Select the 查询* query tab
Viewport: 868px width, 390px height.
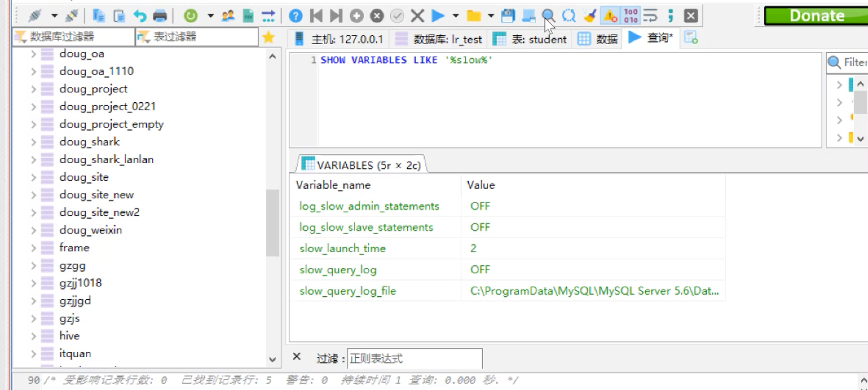coord(651,38)
